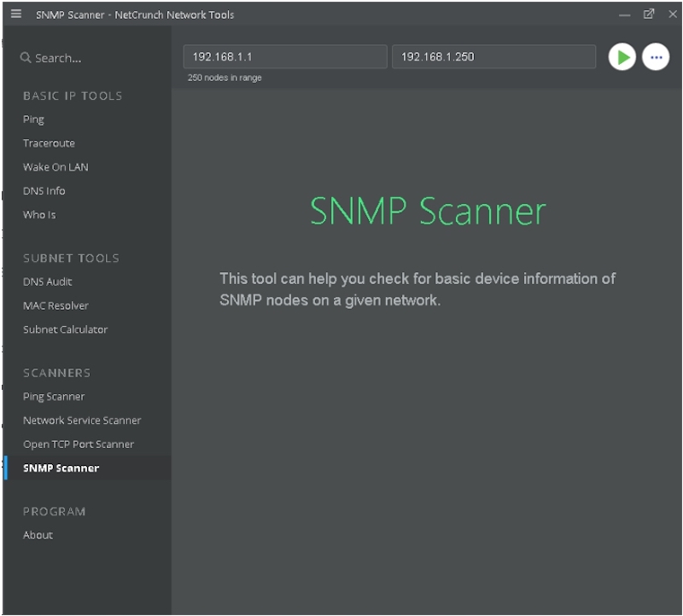
Task: Click the hamburger menu icon
Action: point(15,15)
